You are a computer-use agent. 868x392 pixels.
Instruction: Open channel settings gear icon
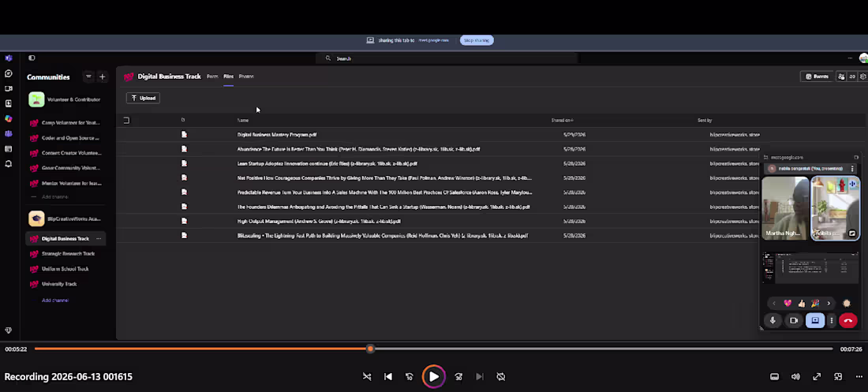(863, 77)
